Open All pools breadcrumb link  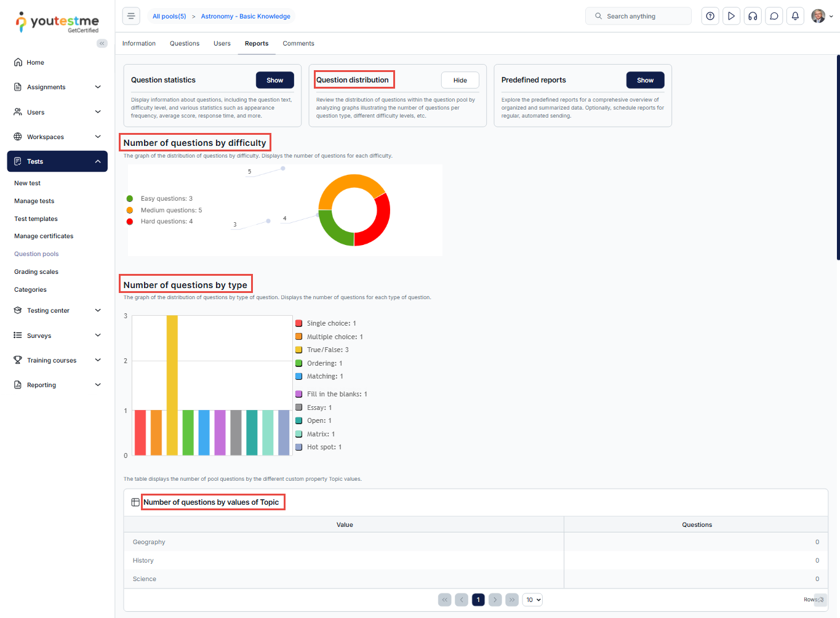(x=169, y=17)
